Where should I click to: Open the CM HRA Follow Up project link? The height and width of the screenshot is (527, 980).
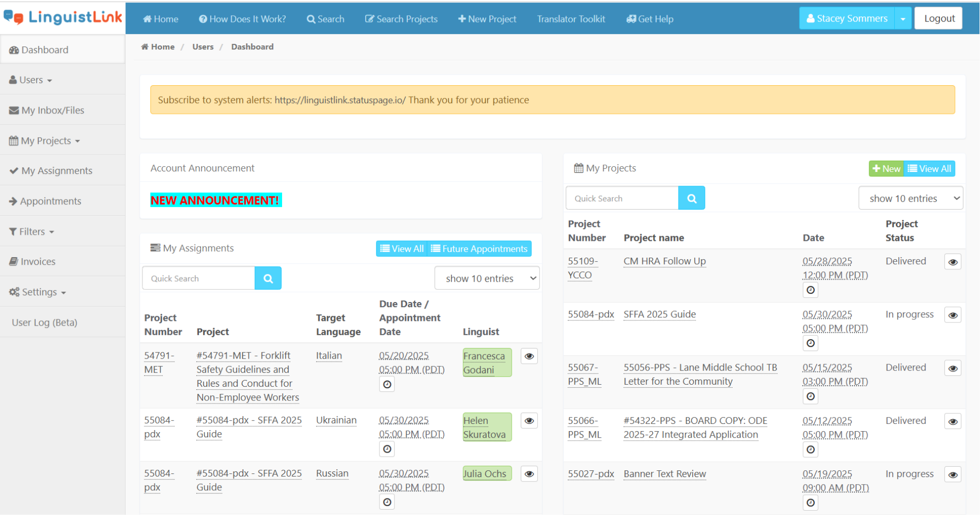tap(665, 261)
